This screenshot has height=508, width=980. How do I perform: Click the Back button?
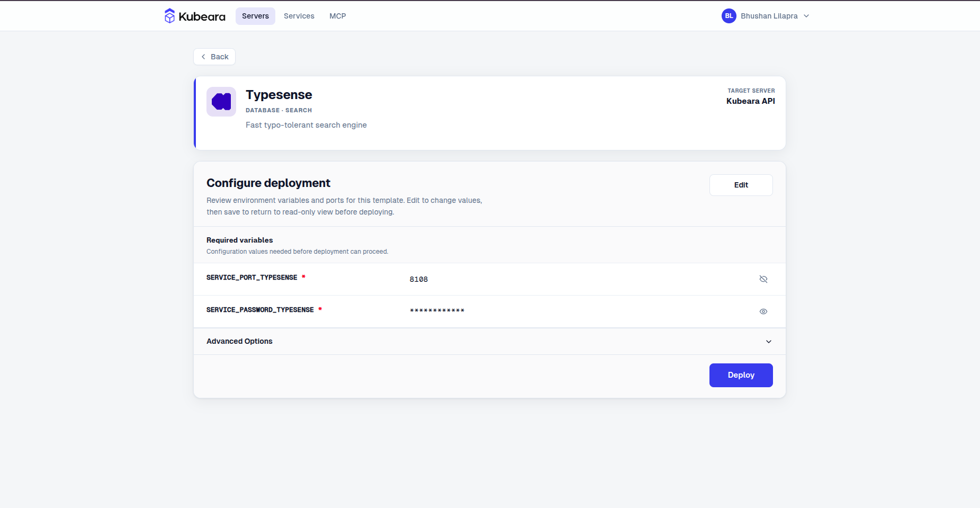click(x=214, y=57)
